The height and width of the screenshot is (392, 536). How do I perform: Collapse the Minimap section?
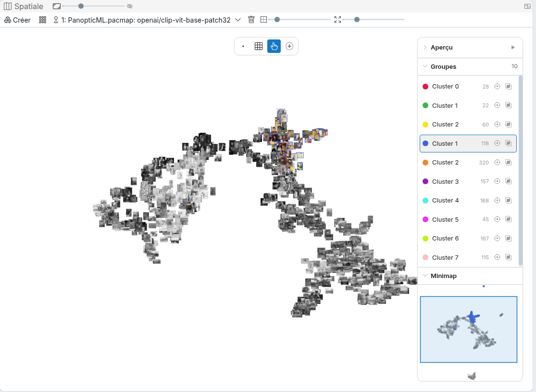(x=425, y=276)
